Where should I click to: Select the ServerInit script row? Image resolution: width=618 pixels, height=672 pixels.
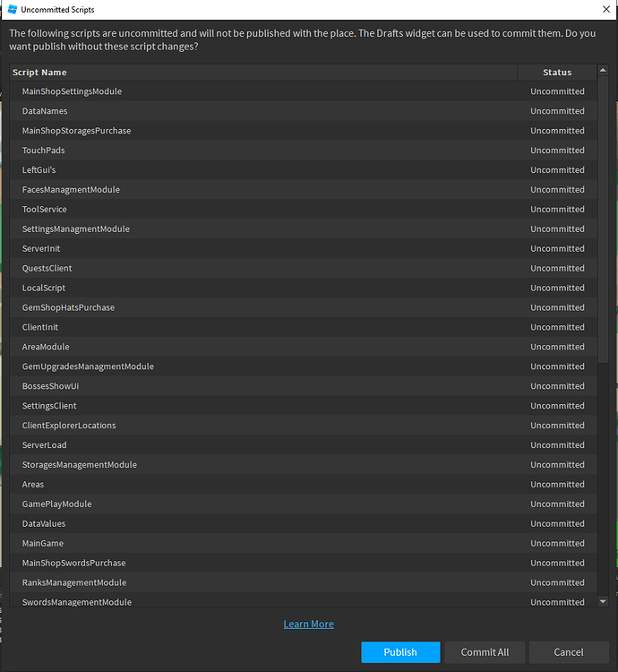(x=304, y=248)
